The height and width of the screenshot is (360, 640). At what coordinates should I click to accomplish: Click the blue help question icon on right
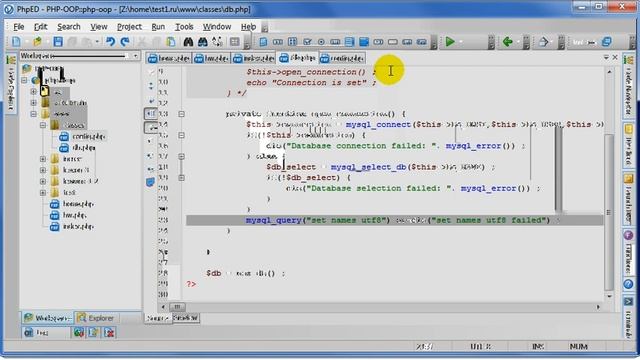tap(628, 284)
